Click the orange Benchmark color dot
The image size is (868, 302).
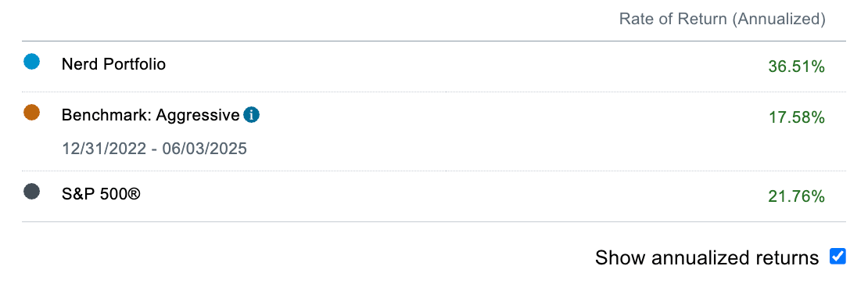pyautogui.click(x=31, y=113)
